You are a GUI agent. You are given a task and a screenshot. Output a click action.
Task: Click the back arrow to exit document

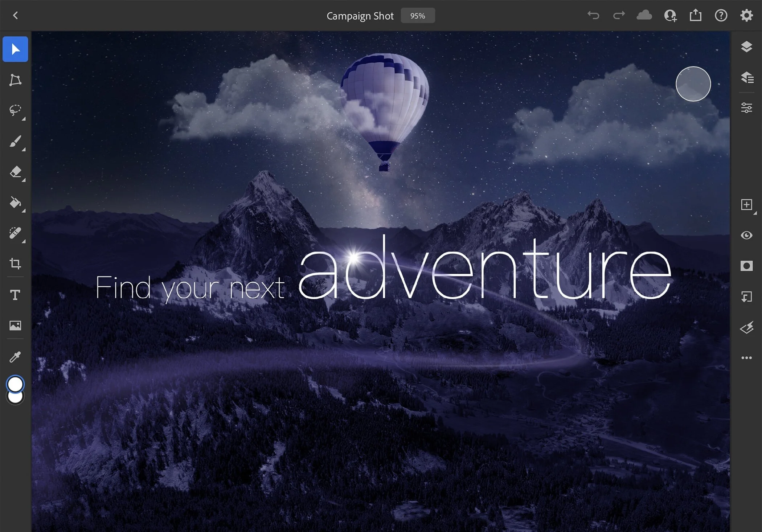[x=15, y=15]
